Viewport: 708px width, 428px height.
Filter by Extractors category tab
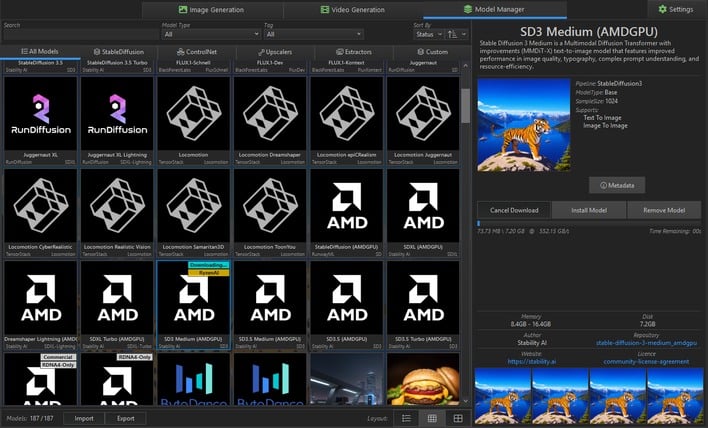point(354,52)
